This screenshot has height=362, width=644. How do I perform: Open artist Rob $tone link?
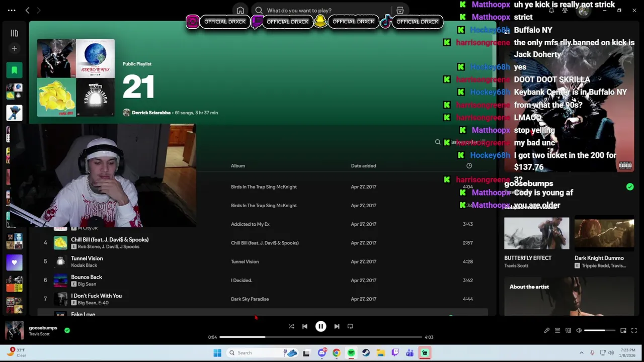[89, 246]
